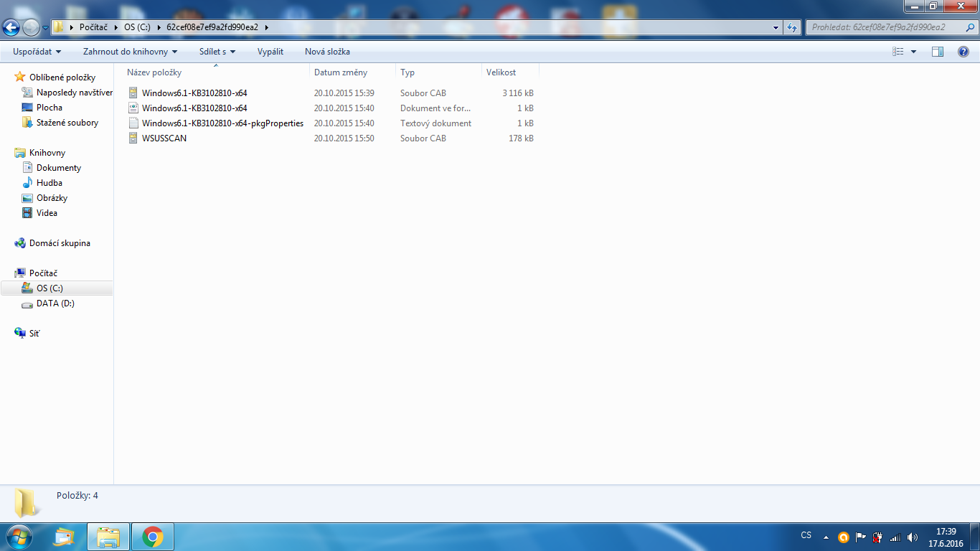
Task: Open the view options dropdown arrow
Action: coord(913,52)
